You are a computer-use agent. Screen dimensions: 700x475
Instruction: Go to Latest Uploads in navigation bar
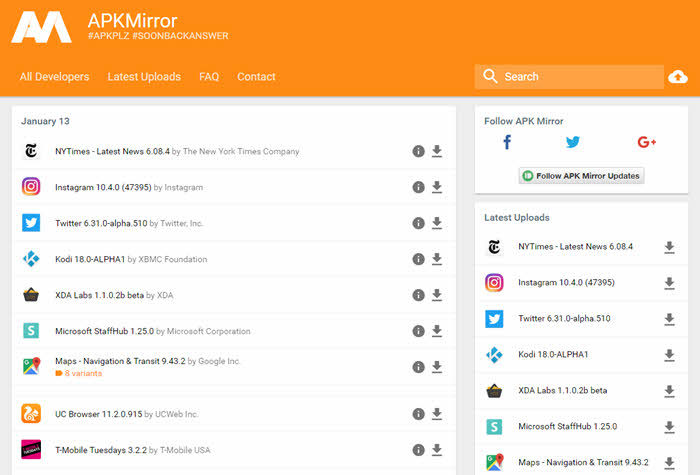click(144, 77)
